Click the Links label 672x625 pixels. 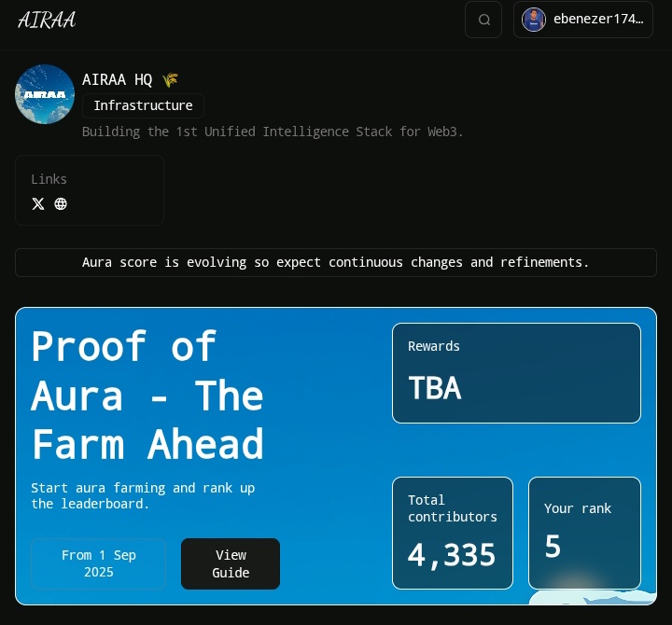[x=49, y=179]
